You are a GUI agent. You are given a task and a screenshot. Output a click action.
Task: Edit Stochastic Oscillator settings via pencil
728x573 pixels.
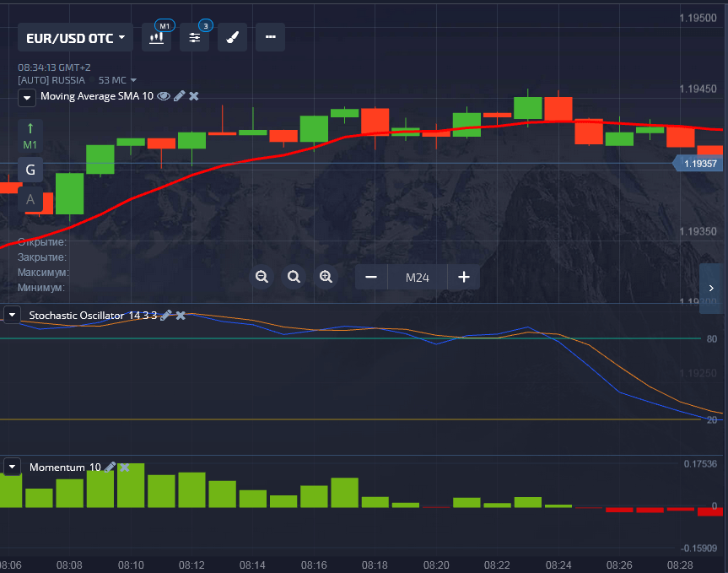[166, 315]
